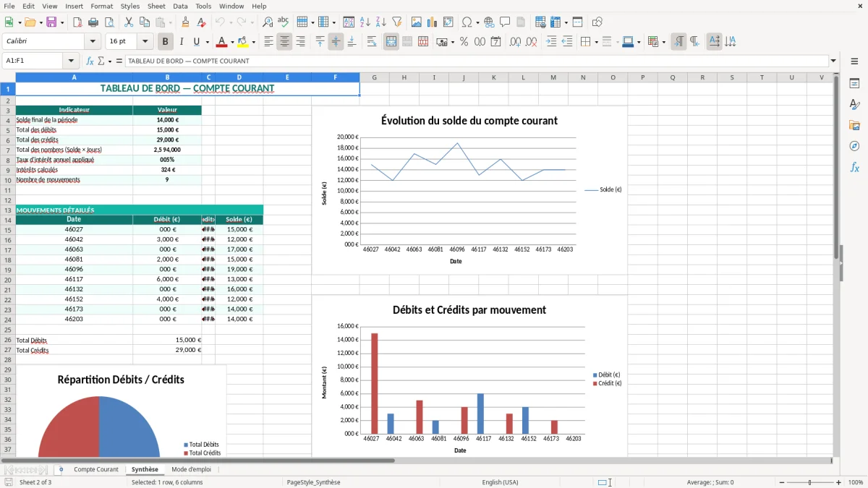Insert hyperlink
This screenshot has width=868, height=488.
[x=489, y=22]
